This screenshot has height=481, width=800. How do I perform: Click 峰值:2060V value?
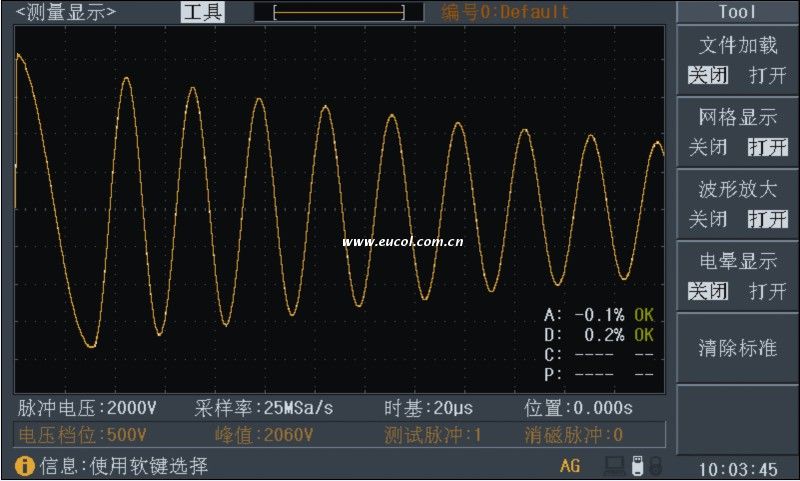(x=264, y=435)
